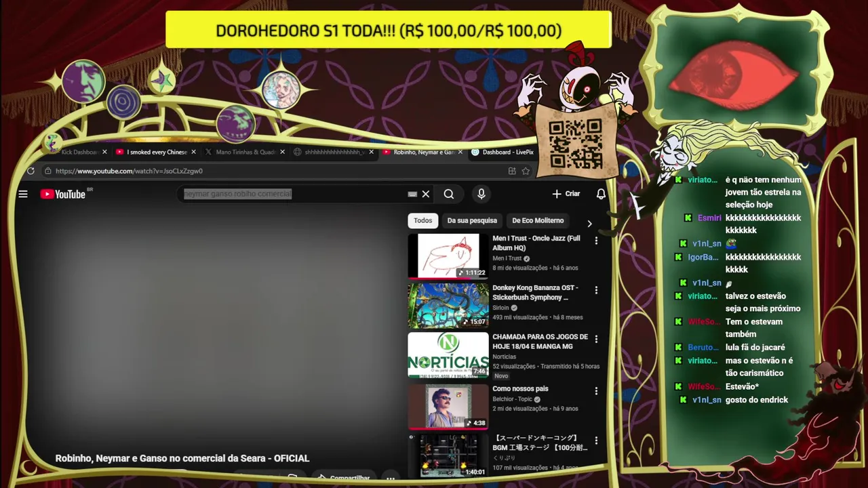The width and height of the screenshot is (868, 488).
Task: Open the Norticias video thumbnail
Action: [x=448, y=354]
